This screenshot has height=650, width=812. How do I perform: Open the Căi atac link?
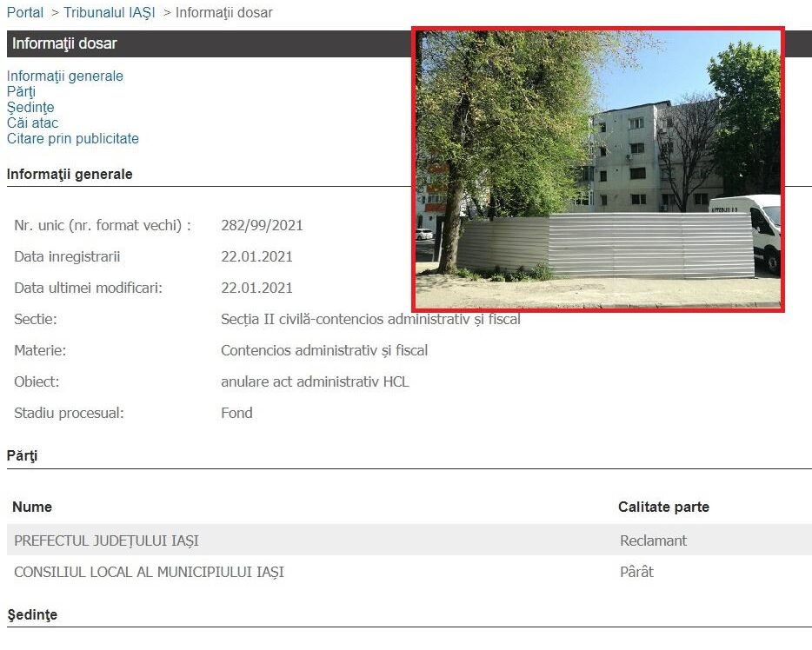[x=33, y=123]
